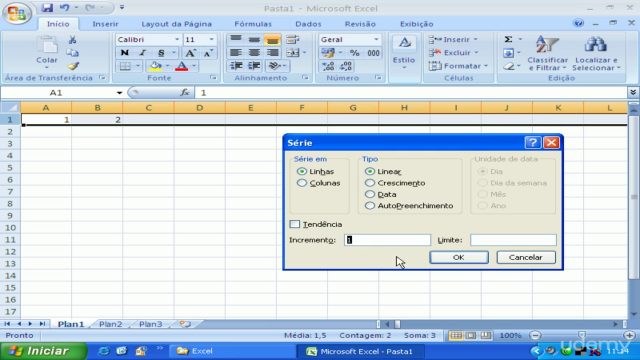Expand the formula bar

click(x=633, y=93)
